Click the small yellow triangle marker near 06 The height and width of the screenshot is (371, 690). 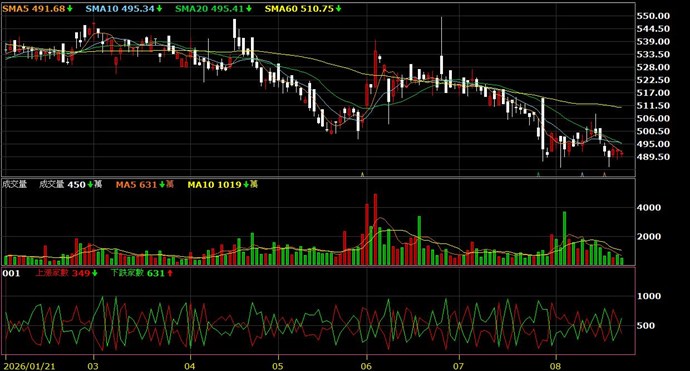pos(362,174)
